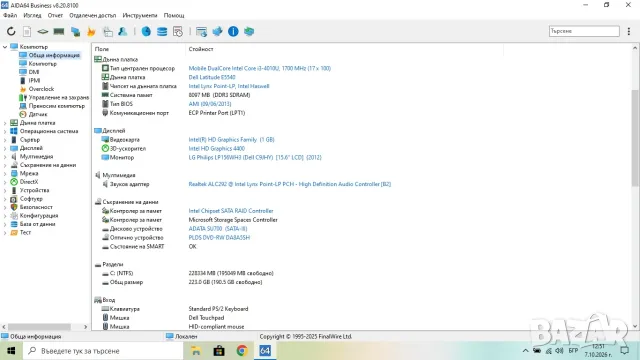Click the network computers toolbar icon
This screenshot has height=360, width=640.
75,31
